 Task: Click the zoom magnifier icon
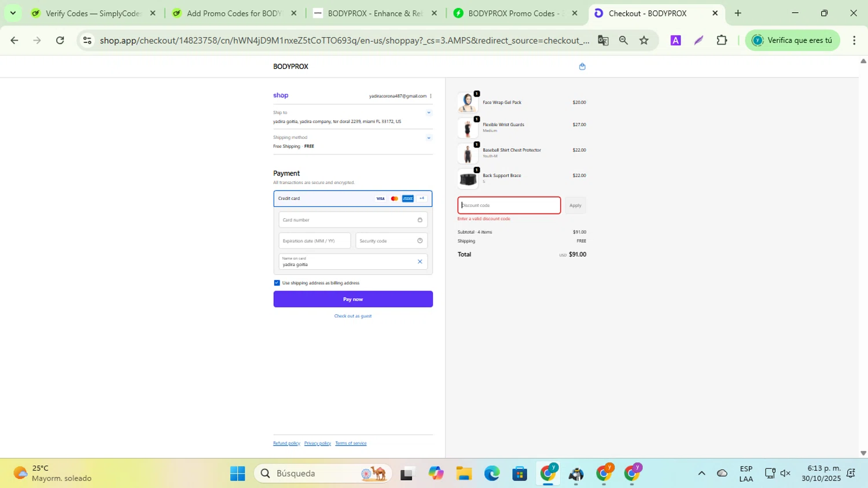[623, 41]
